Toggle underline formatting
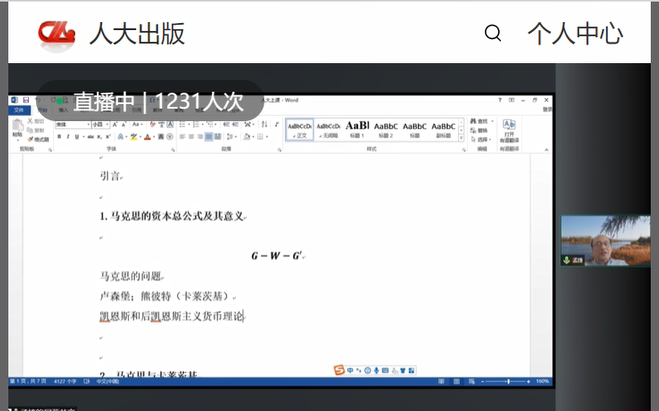 click(76, 137)
